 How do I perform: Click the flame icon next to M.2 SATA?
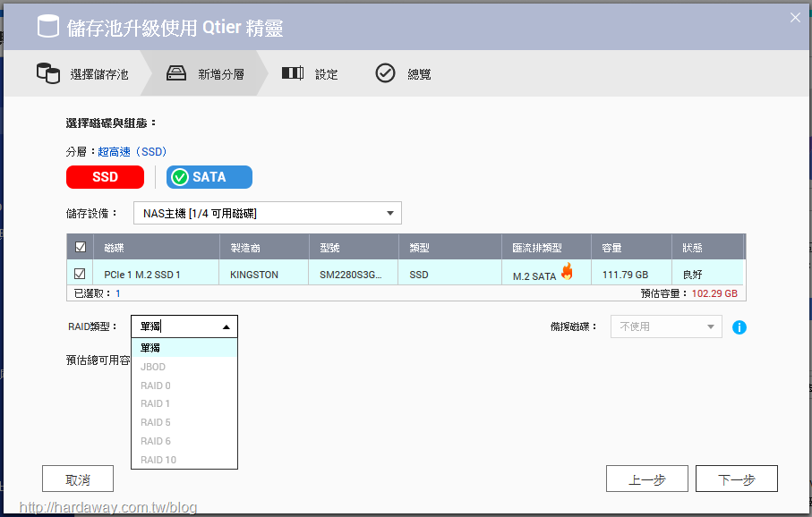567,271
